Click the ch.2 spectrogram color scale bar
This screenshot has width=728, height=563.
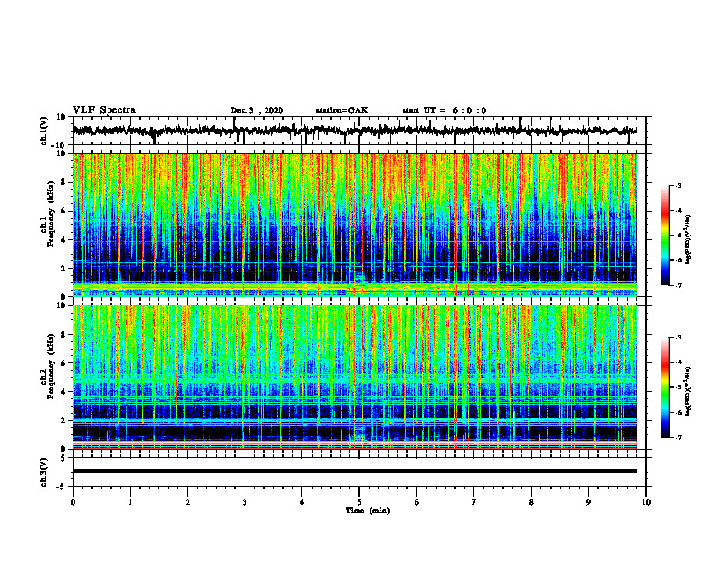click(665, 387)
